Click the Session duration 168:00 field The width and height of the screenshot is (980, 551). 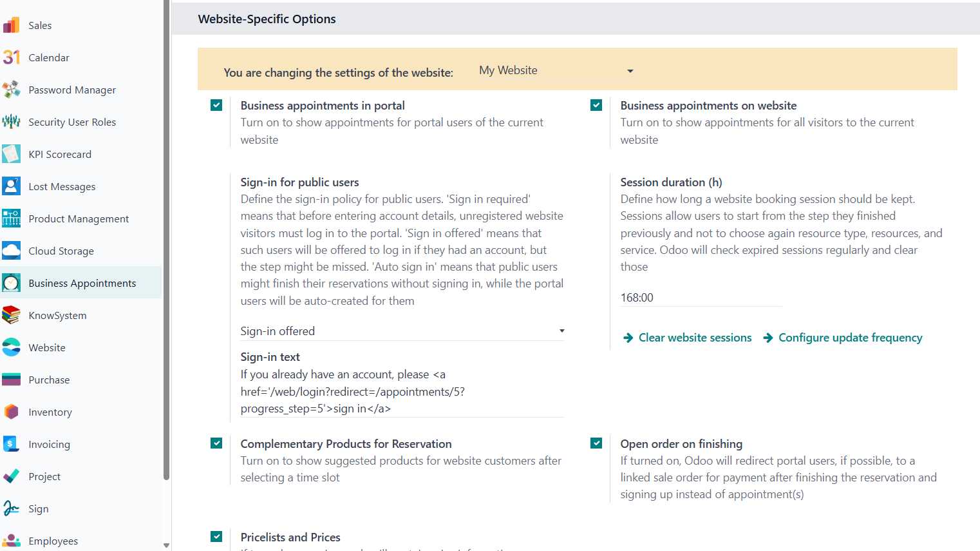(701, 298)
